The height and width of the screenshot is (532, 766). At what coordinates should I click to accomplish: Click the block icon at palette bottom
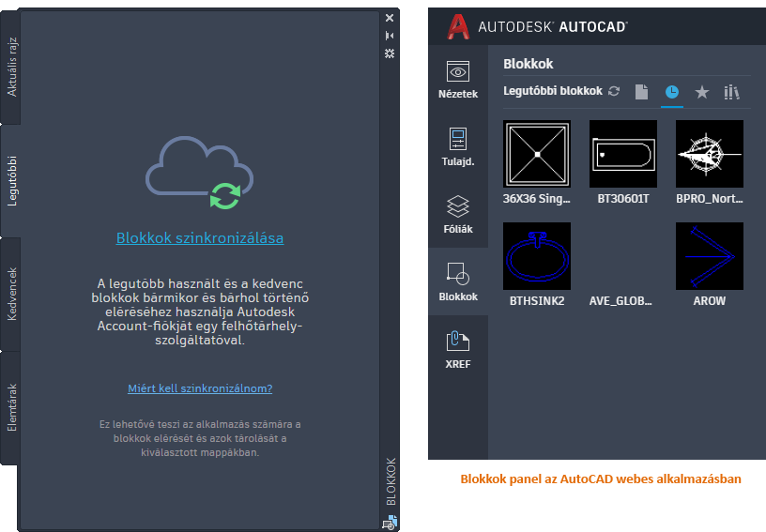click(x=390, y=523)
